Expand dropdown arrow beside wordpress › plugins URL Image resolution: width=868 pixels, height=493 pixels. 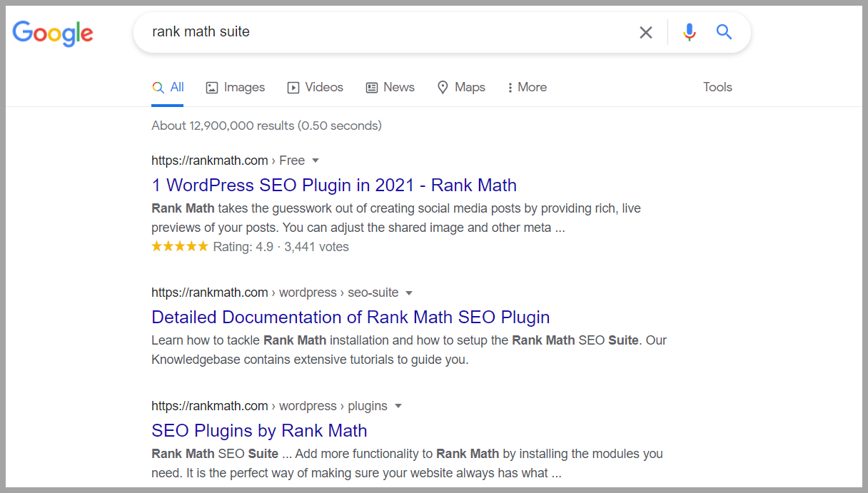398,406
